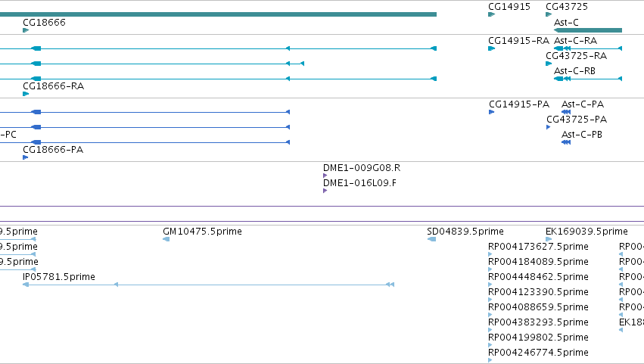Select the CG14915 gene arrow glyph
This screenshot has width=644, height=364.
[x=491, y=14]
